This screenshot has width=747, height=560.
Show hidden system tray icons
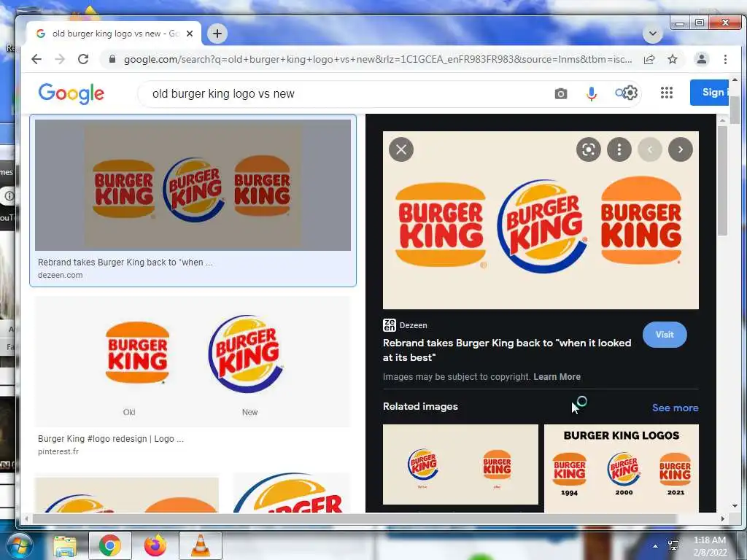[x=656, y=546]
